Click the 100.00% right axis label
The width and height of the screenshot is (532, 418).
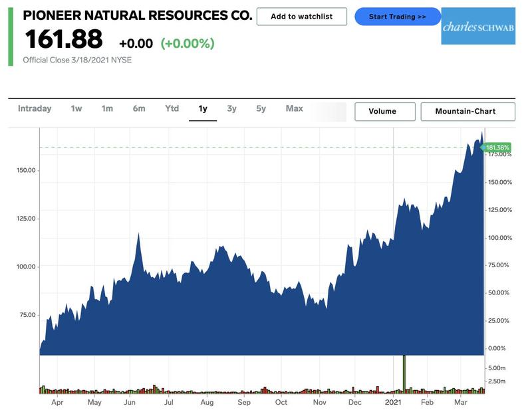coord(500,238)
